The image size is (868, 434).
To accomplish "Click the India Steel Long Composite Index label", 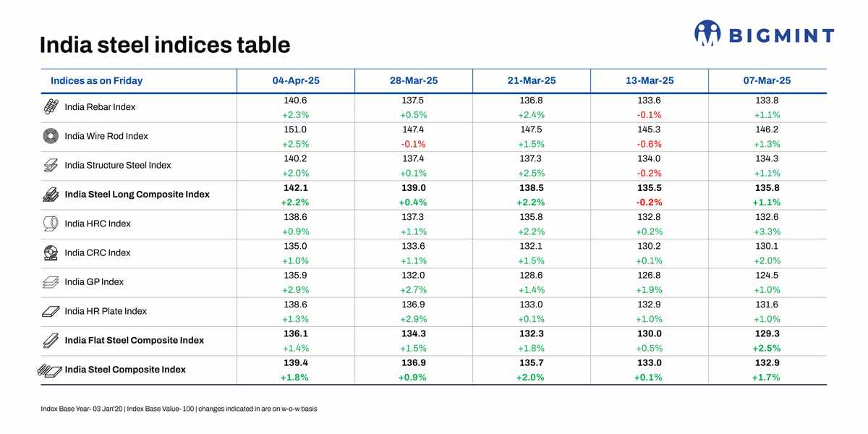I will click(137, 195).
